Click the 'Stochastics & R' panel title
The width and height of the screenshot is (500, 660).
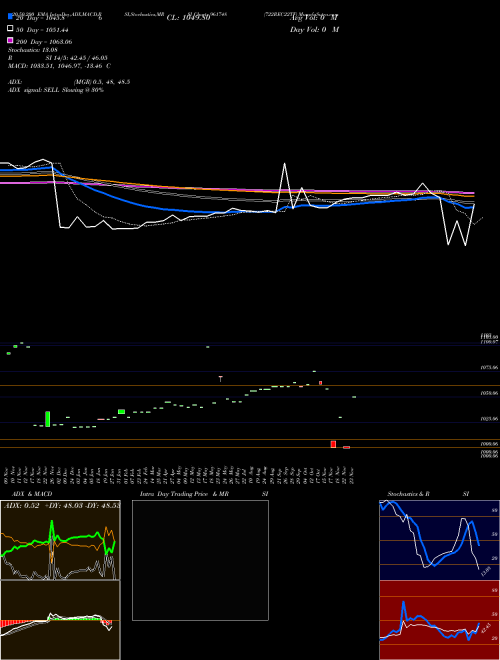[408, 494]
